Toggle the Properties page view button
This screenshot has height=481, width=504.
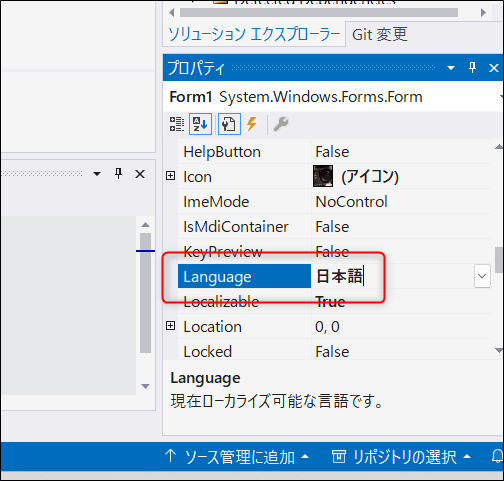pos(229,124)
